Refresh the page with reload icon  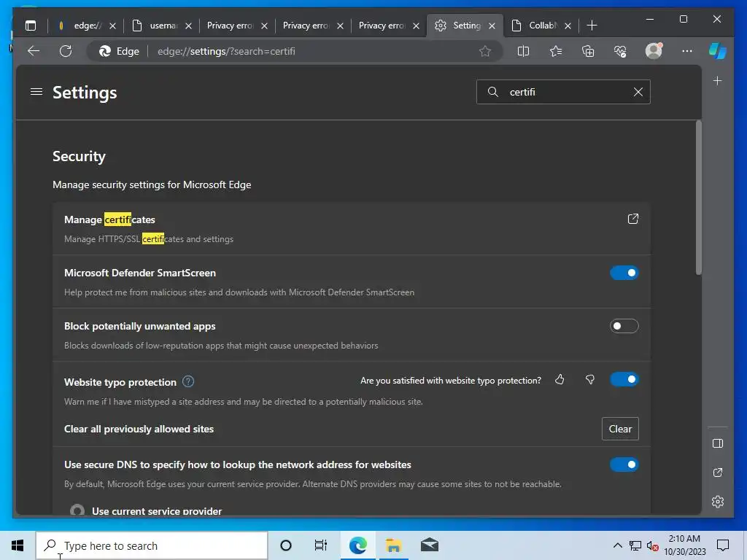(66, 51)
